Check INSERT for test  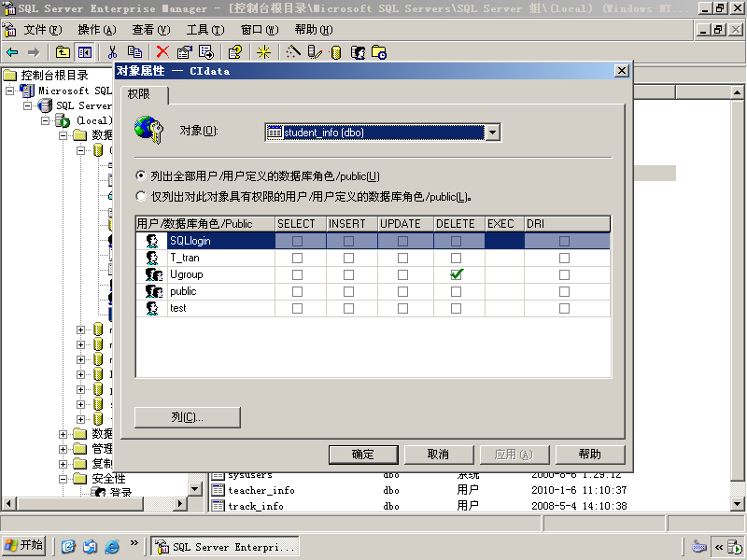(348, 309)
